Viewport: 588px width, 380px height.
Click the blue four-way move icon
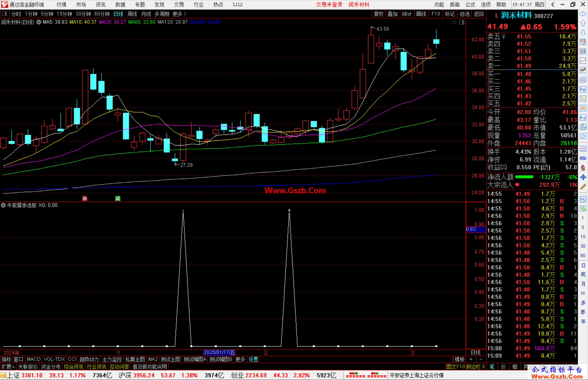(583, 177)
